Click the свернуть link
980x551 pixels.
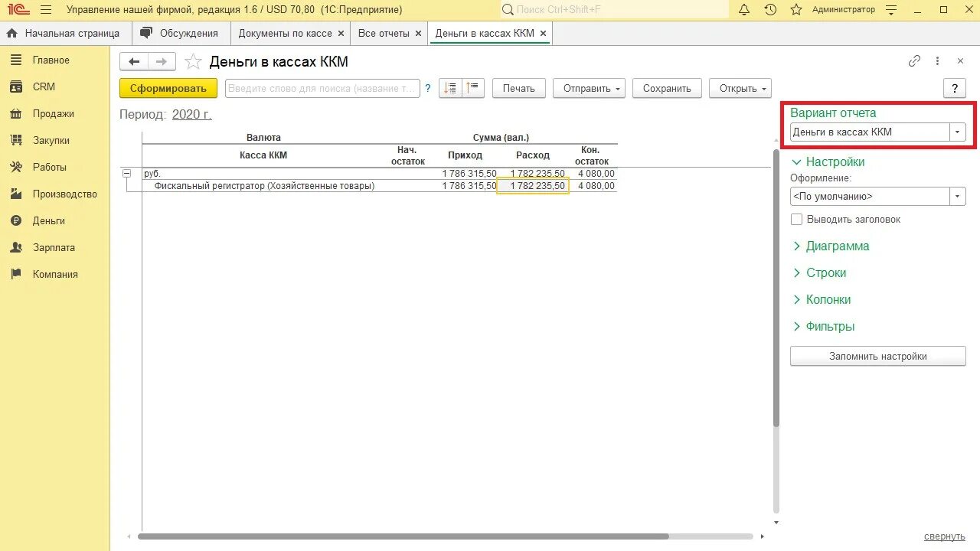945,536
